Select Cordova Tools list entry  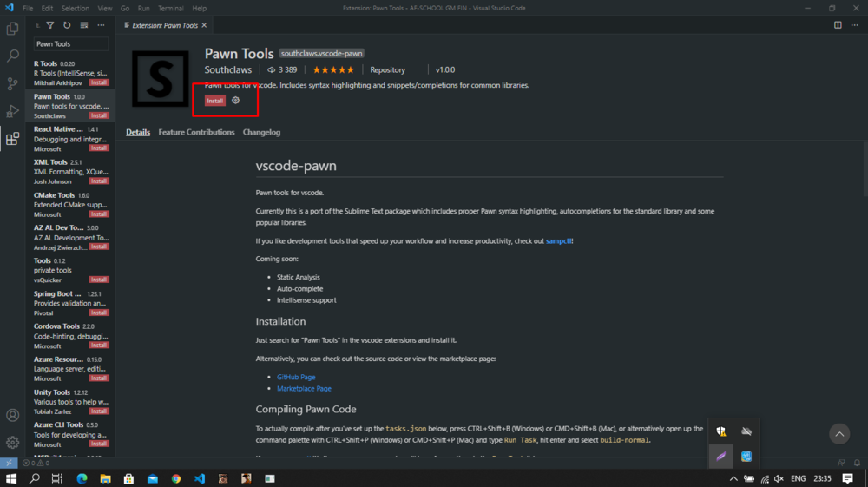[x=70, y=336]
